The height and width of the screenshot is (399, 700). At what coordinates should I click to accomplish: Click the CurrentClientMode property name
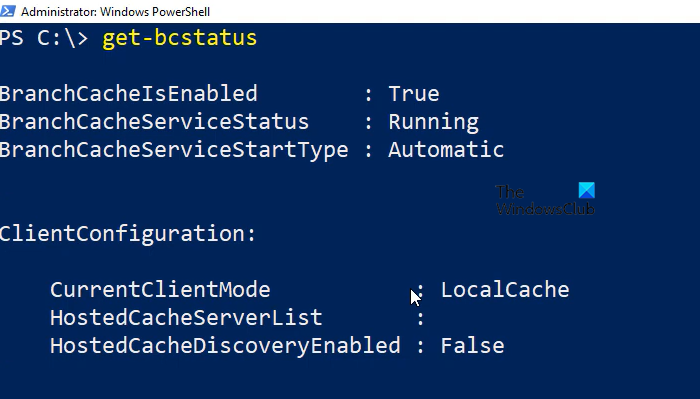pyautogui.click(x=160, y=290)
